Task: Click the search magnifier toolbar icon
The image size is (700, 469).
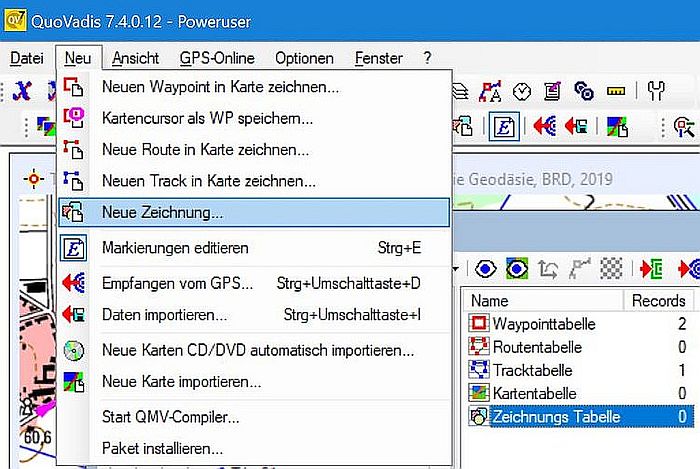Action: [684, 127]
